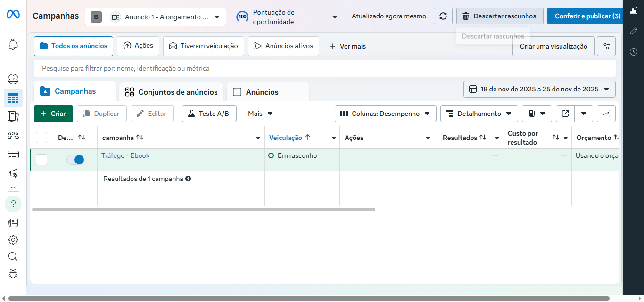Switch to the Anúncios tab
This screenshot has height=302, width=644.
pos(267,92)
